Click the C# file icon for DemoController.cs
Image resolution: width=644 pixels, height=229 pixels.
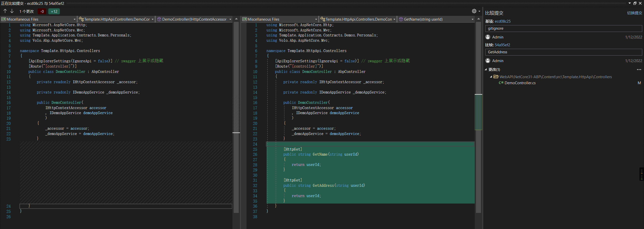click(x=501, y=83)
